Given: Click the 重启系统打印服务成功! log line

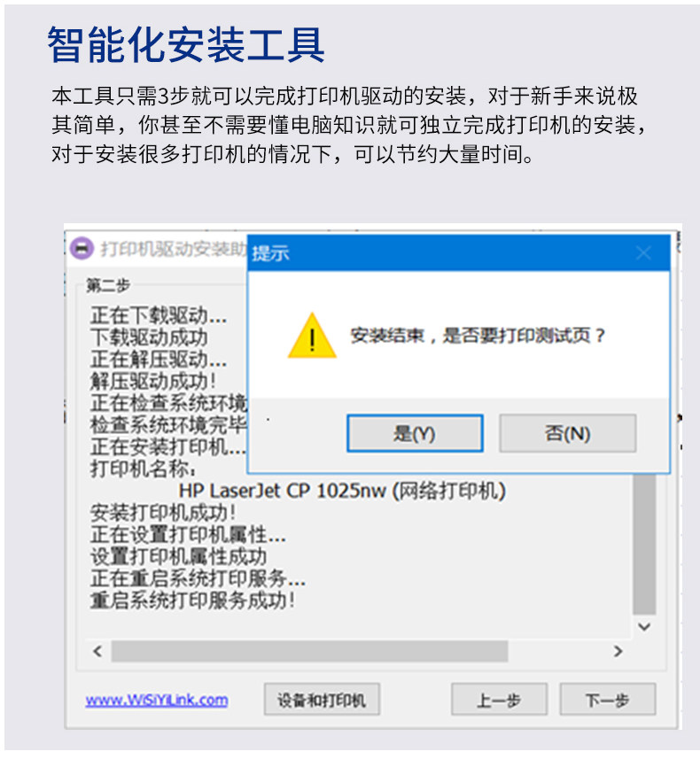Looking at the screenshot, I should click(193, 600).
